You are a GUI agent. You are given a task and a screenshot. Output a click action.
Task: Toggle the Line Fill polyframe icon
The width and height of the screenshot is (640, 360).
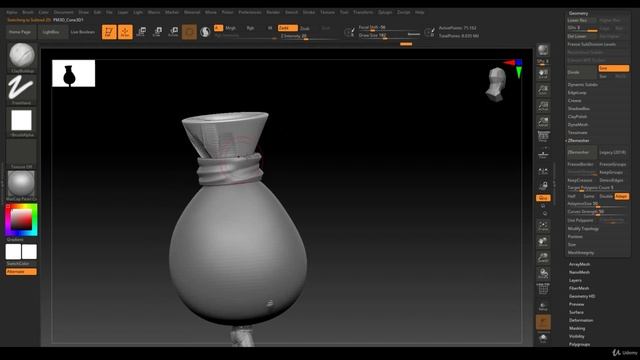[x=543, y=289]
